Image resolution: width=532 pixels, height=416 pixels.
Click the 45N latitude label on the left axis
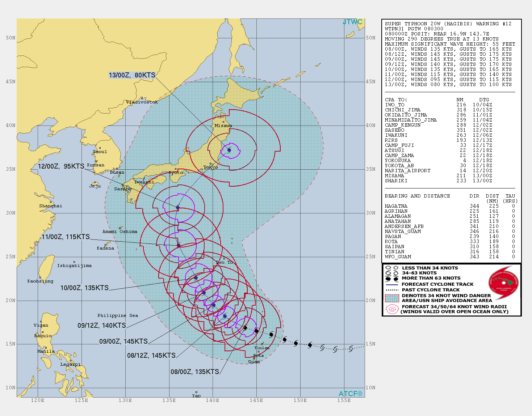tap(11, 82)
